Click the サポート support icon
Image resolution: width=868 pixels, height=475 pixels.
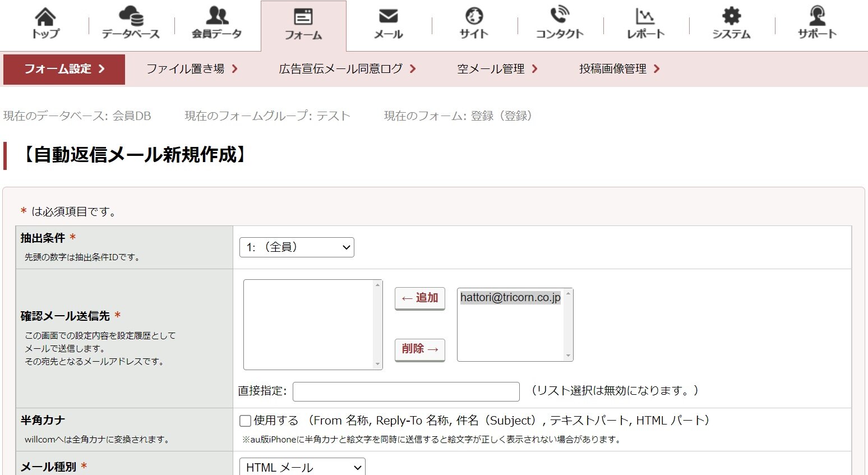pos(816,22)
